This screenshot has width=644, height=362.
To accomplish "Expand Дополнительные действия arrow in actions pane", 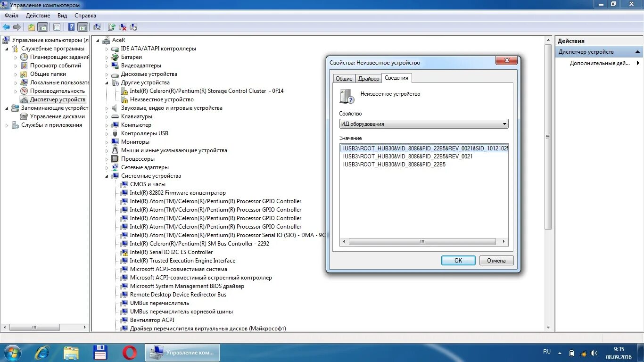I will 638,63.
